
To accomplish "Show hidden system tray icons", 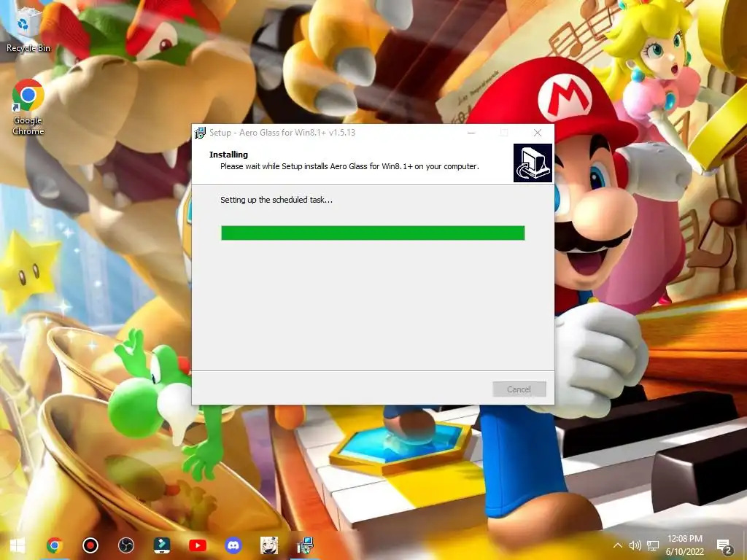I will (617, 545).
